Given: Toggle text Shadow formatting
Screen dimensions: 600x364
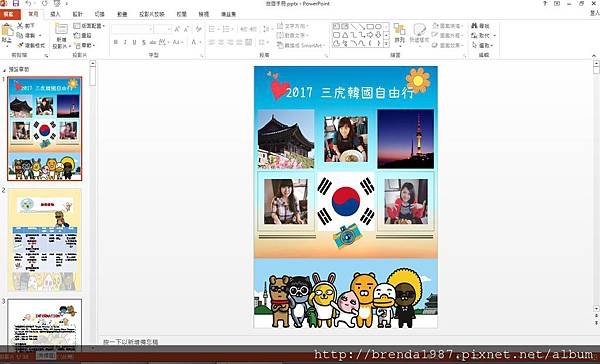Looking at the screenshot, I should tap(143, 42).
